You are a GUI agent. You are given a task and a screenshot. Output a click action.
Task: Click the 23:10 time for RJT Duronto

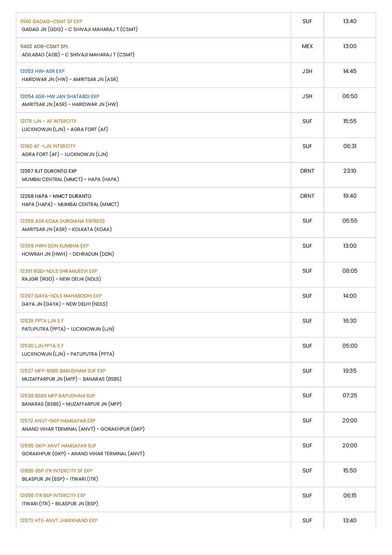350,171
